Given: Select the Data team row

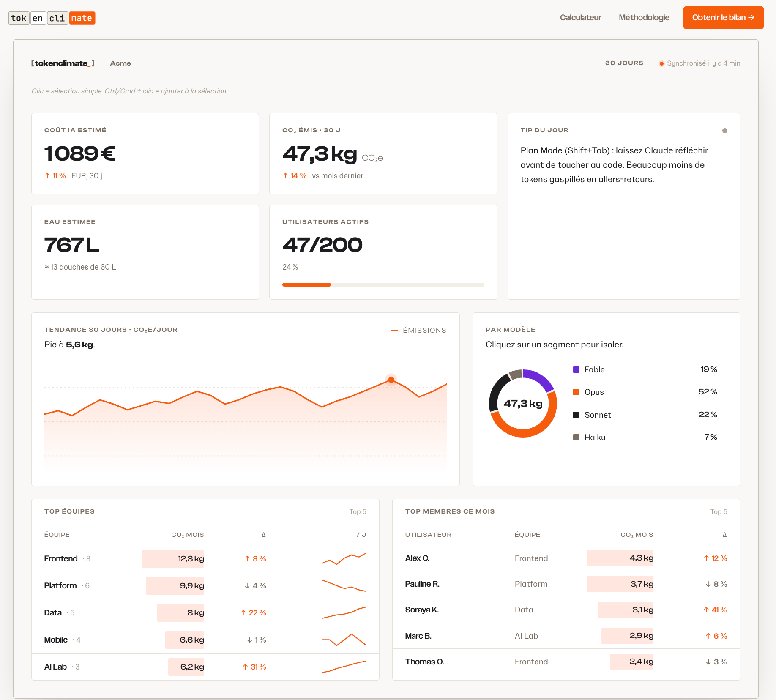Looking at the screenshot, I should (205, 612).
